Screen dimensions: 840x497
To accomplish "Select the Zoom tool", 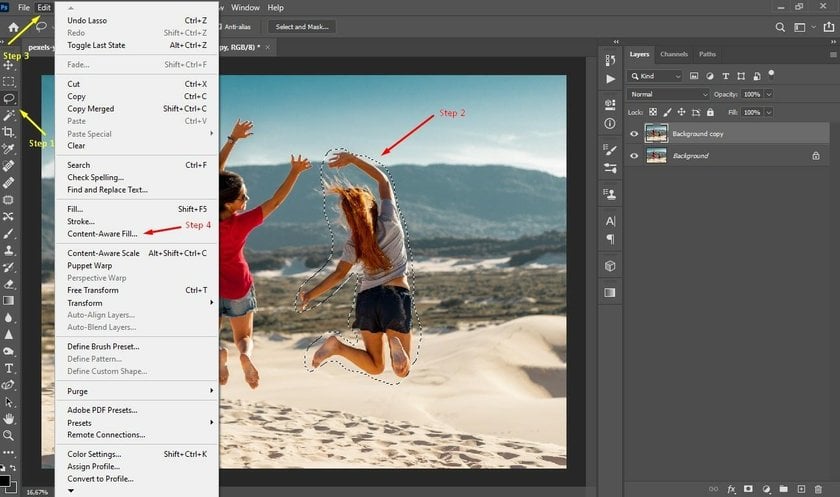I will click(9, 435).
